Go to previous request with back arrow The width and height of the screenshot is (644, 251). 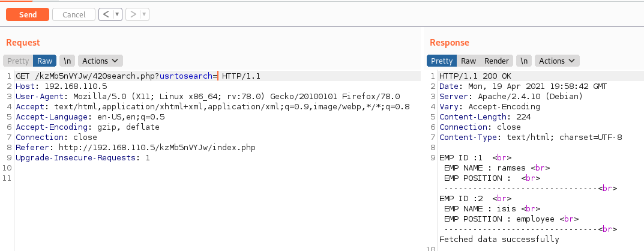pos(106,14)
